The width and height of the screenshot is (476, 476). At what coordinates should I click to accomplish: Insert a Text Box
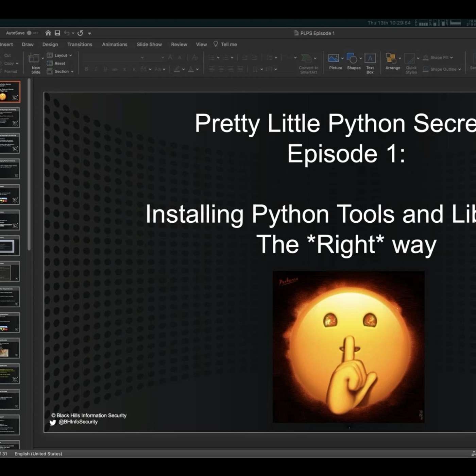tap(370, 61)
